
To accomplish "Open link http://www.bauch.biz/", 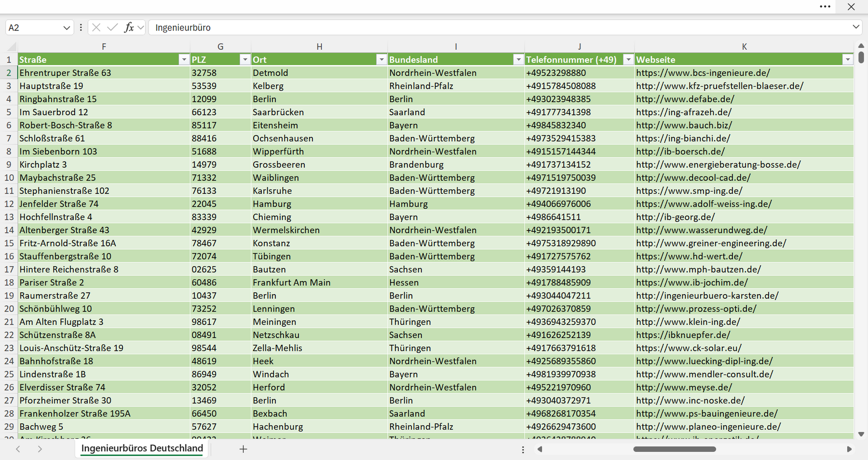I will tap(684, 125).
